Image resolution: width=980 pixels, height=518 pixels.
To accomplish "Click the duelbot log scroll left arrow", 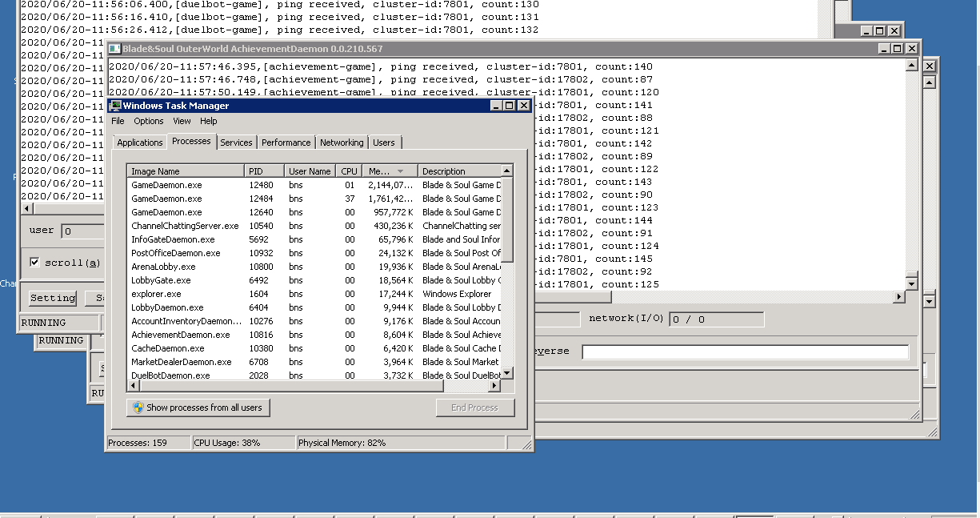I will click(26, 208).
